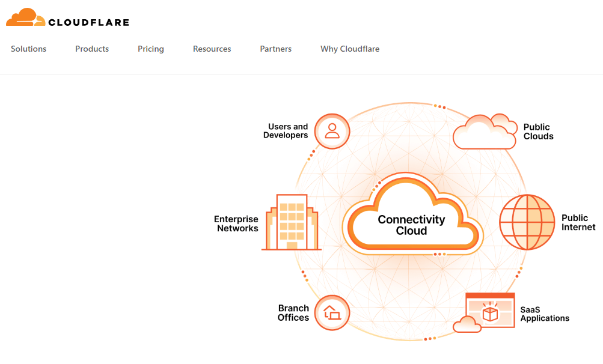The height and width of the screenshot is (364, 603).
Task: Expand the Why Cloudflare navigation item
Action: tap(350, 49)
